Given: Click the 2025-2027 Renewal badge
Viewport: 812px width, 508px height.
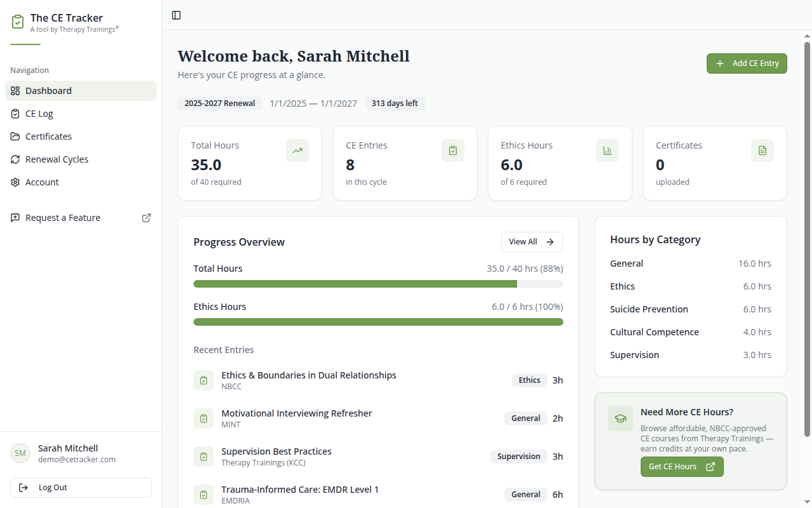Looking at the screenshot, I should pos(220,104).
